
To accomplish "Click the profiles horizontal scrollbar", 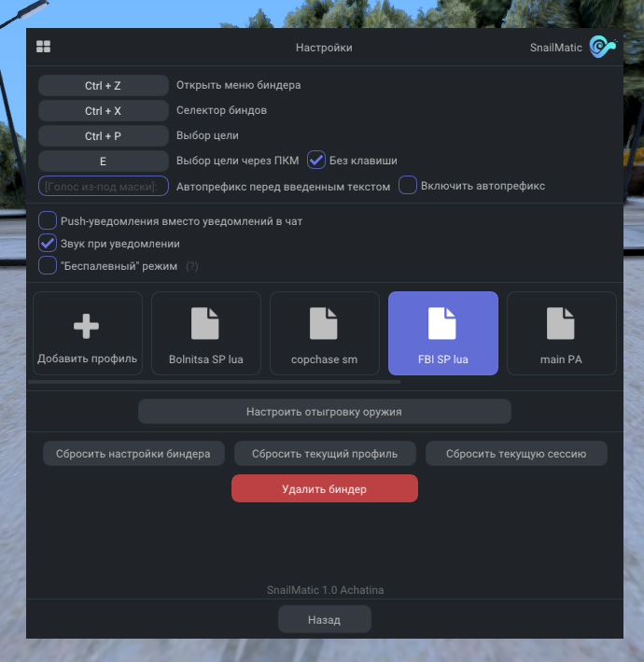I will coord(215,382).
